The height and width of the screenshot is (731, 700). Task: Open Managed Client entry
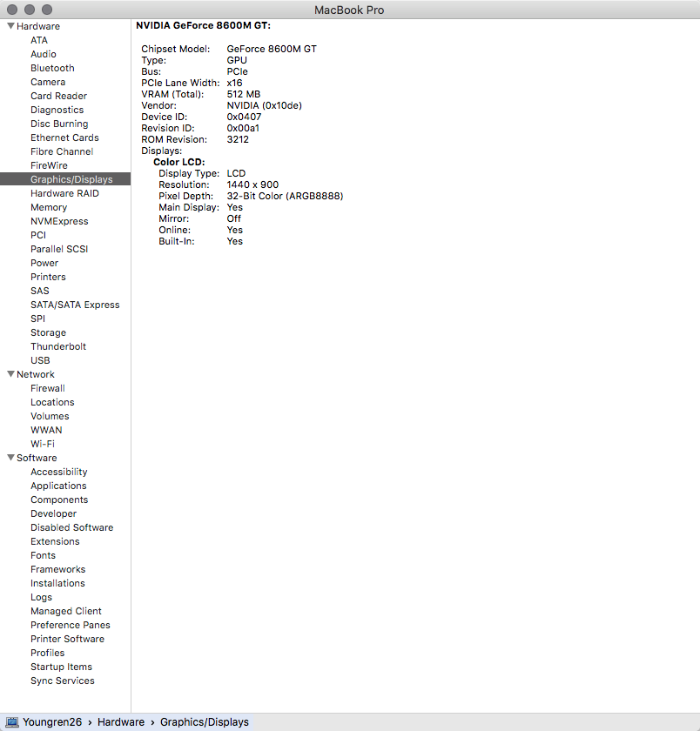[66, 611]
